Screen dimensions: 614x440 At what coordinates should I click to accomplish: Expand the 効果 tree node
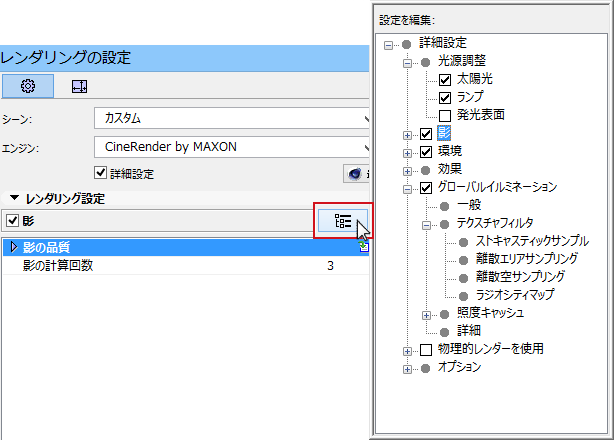tap(407, 171)
